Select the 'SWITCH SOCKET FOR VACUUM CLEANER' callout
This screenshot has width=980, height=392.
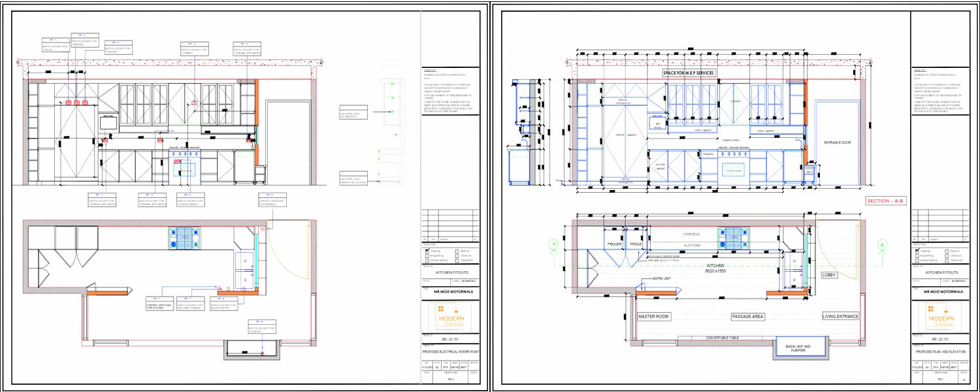click(x=191, y=304)
